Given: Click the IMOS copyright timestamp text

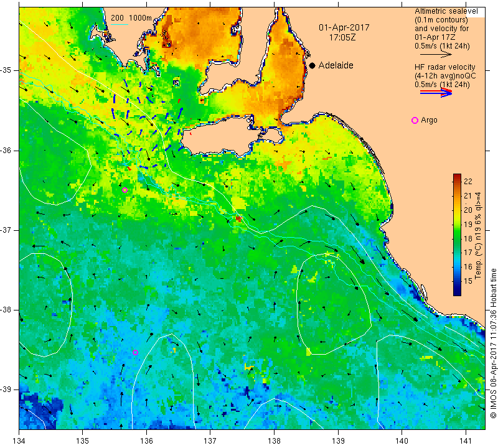Looking at the screenshot, I should (493, 343).
